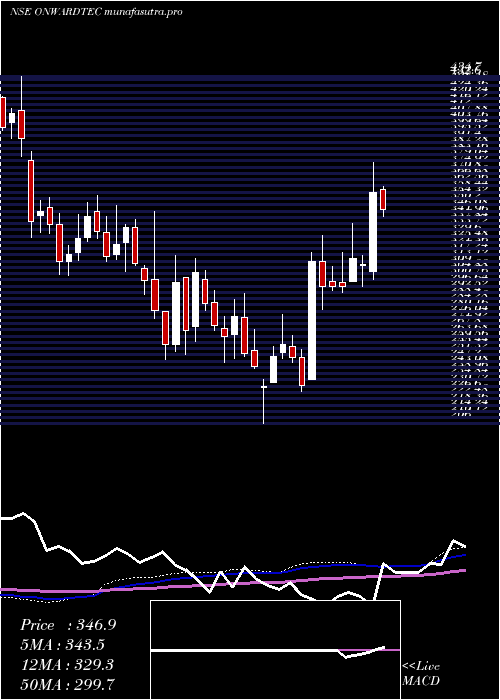The height and width of the screenshot is (700, 500).
Task: Click the bottom price axis label
Action: [x=461, y=415]
